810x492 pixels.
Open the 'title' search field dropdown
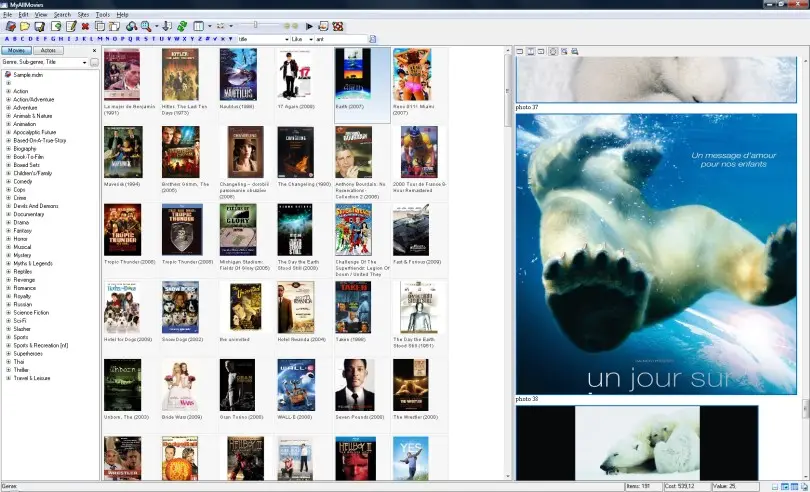(287, 39)
